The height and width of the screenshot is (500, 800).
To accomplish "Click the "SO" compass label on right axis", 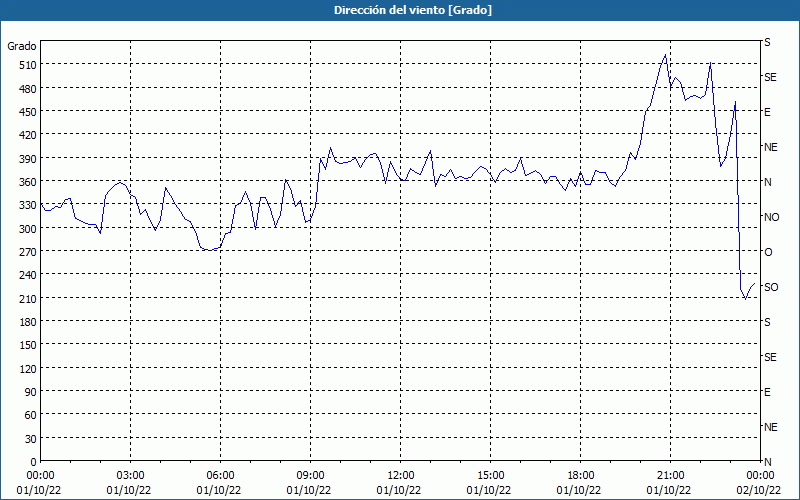I will (771, 287).
